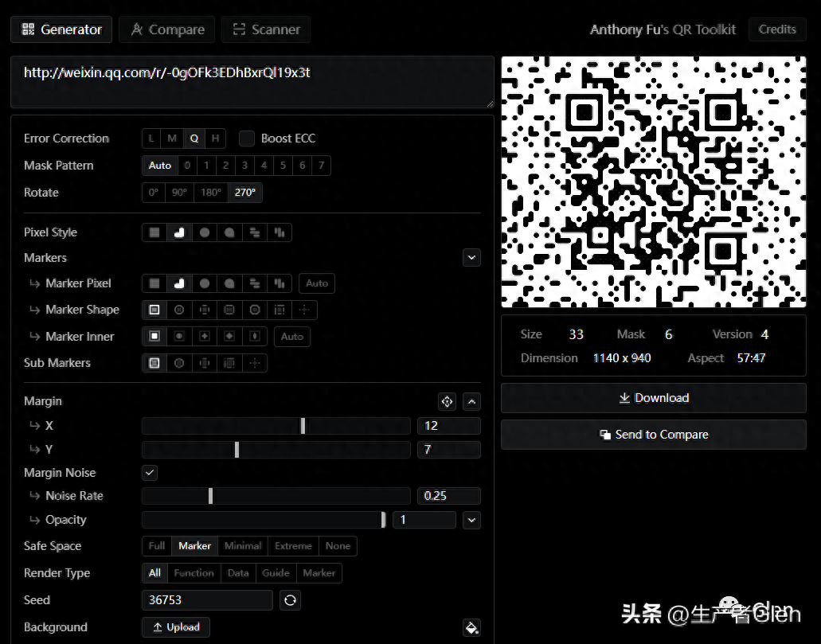821x644 pixels.
Task: Click the Noise Rate value field
Action: 448,496
